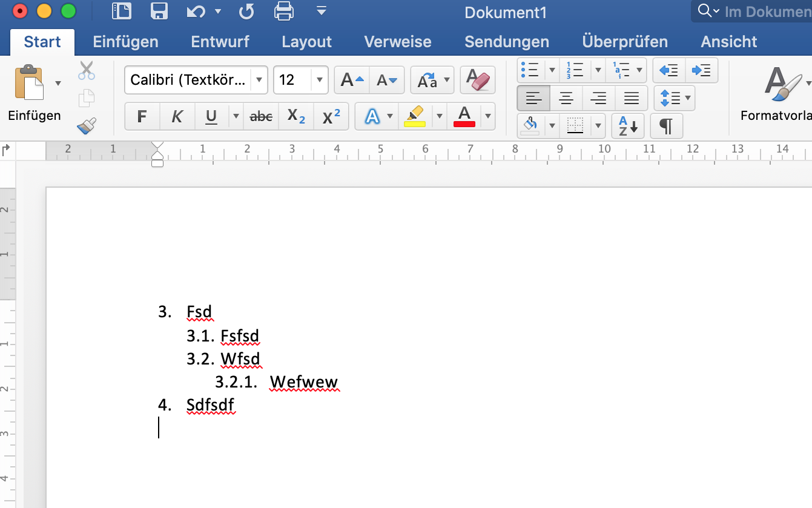Show formatting marks with the pilcrow
Image resolution: width=812 pixels, height=508 pixels.
666,126
